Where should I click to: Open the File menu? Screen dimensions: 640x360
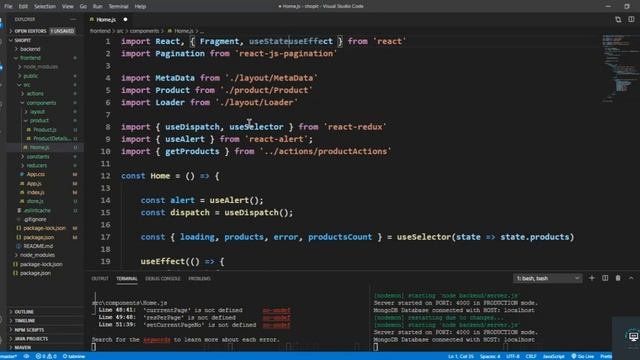pos(8,6)
